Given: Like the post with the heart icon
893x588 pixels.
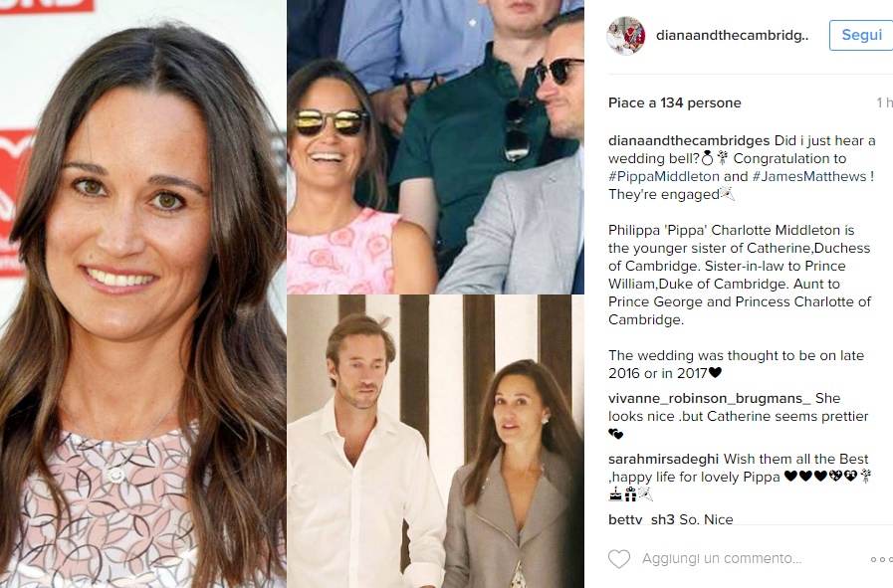Looking at the screenshot, I should point(619,559).
